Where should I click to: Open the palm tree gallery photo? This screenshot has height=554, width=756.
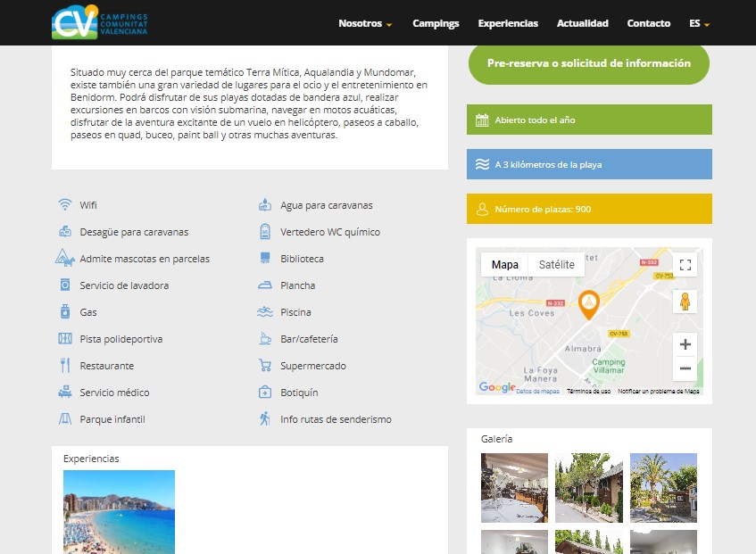(x=663, y=487)
